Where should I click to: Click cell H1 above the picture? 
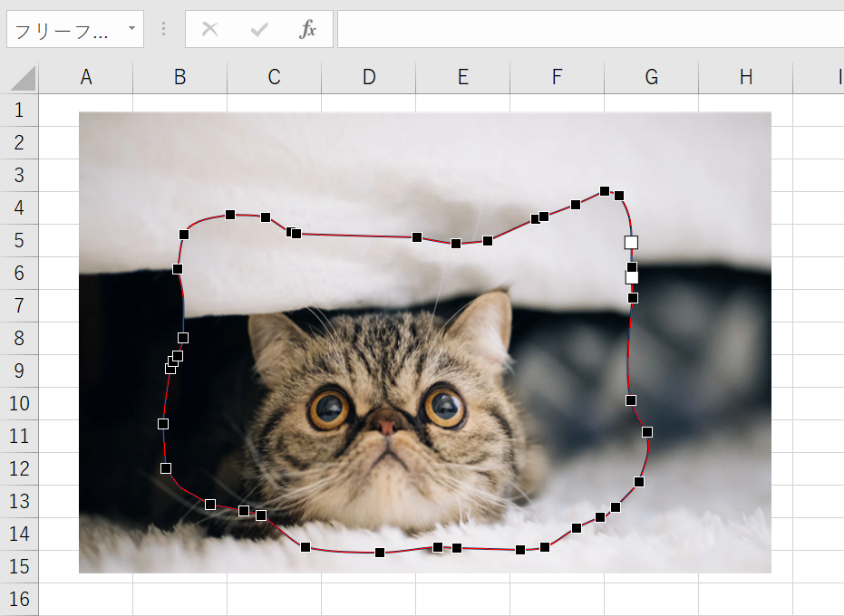[745, 102]
